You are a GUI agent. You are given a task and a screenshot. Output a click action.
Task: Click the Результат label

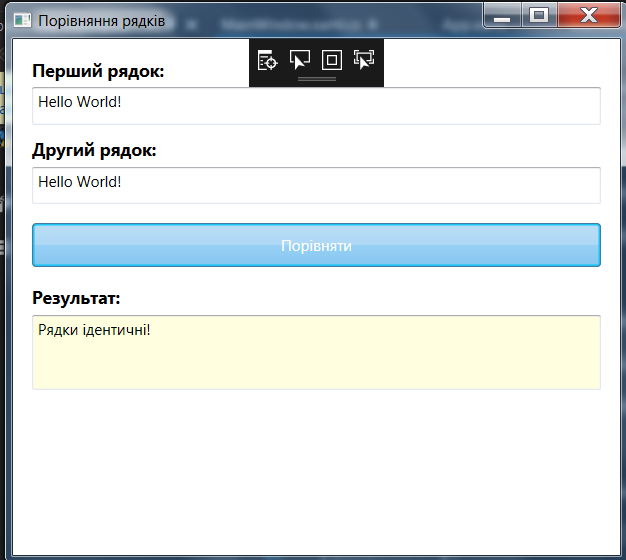point(76,298)
